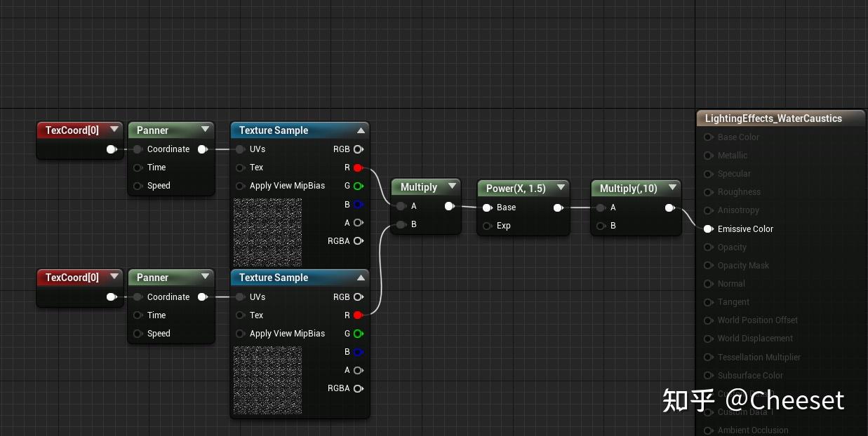
Task: Expand the top Panner node header arrow
Action: 205,130
